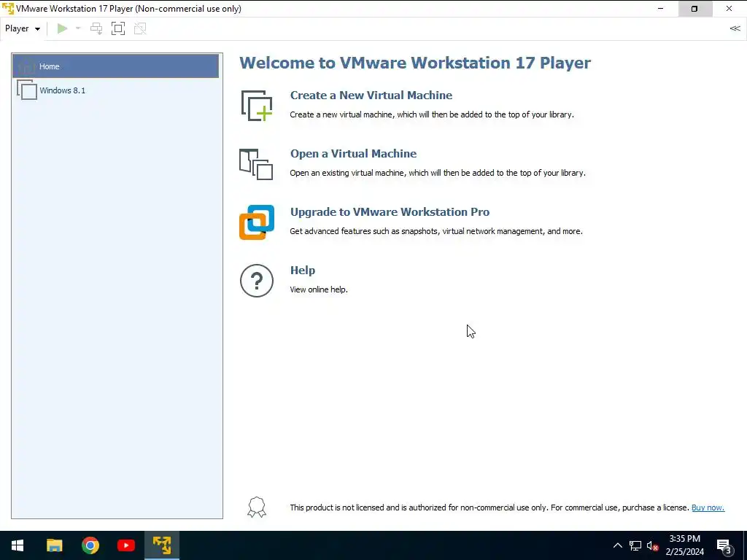Click the VMware icon in the title bar
Image resolution: width=747 pixels, height=560 pixels.
click(8, 9)
